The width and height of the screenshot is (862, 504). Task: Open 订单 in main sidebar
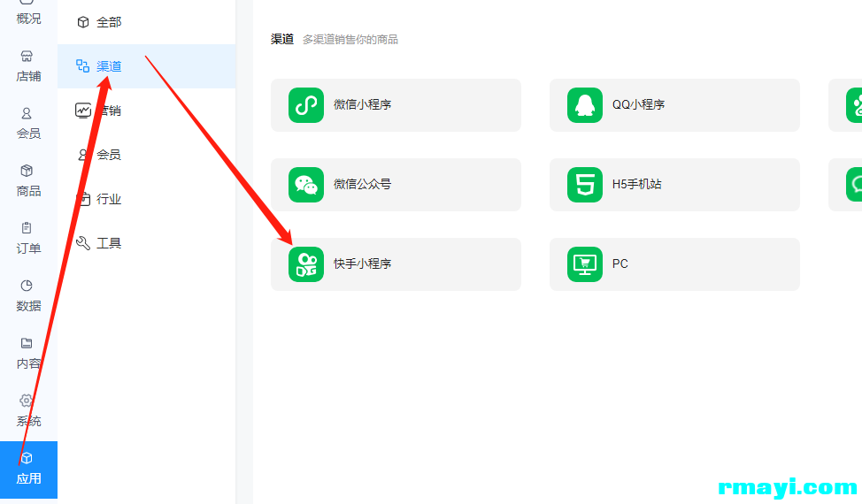28,237
